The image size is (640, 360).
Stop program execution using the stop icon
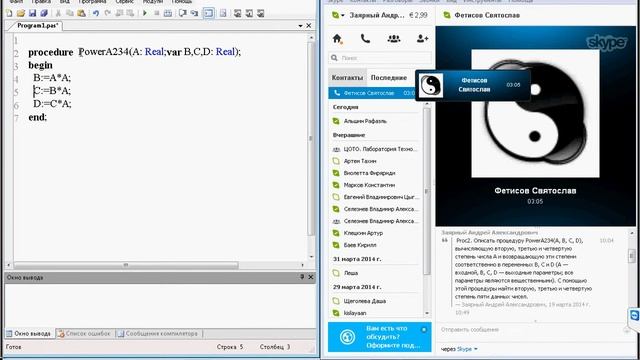click(x=156, y=13)
